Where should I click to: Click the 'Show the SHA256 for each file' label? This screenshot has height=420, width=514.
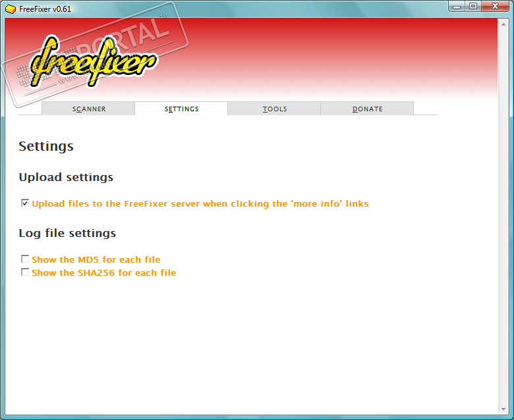coord(104,273)
